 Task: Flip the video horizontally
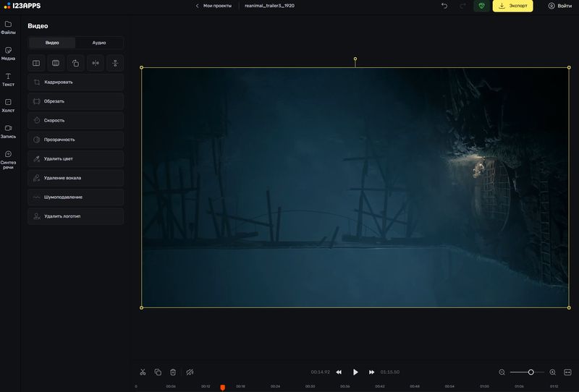pos(95,63)
